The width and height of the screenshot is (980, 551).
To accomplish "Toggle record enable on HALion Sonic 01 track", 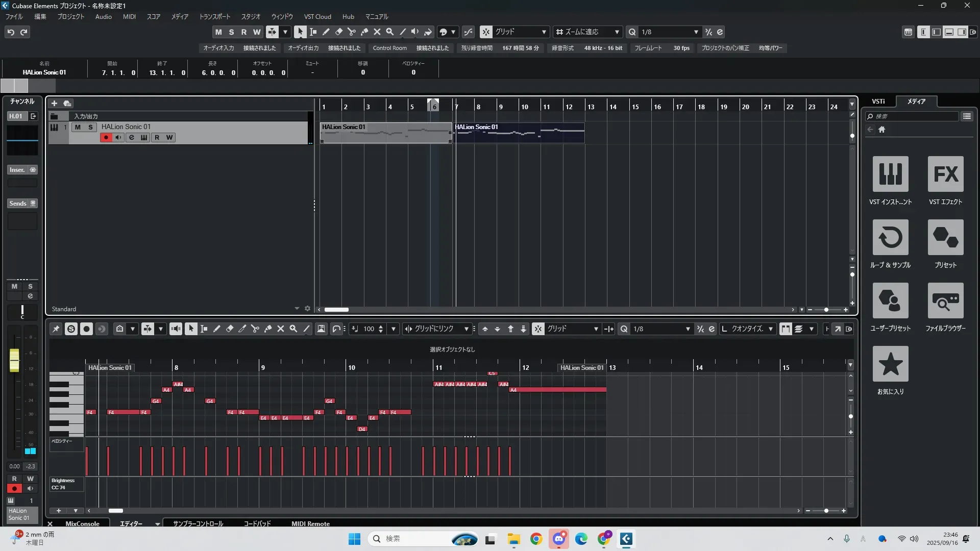I will point(106,137).
